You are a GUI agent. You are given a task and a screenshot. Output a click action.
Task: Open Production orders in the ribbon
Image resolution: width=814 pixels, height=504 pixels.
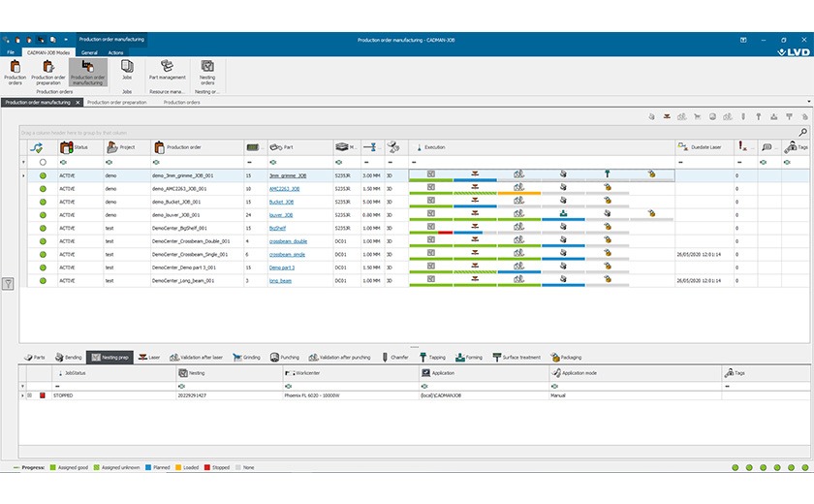pos(16,73)
